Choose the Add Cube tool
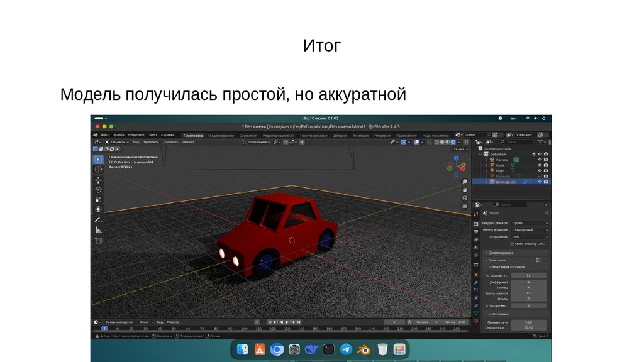The image size is (644, 362). pyautogui.click(x=98, y=241)
